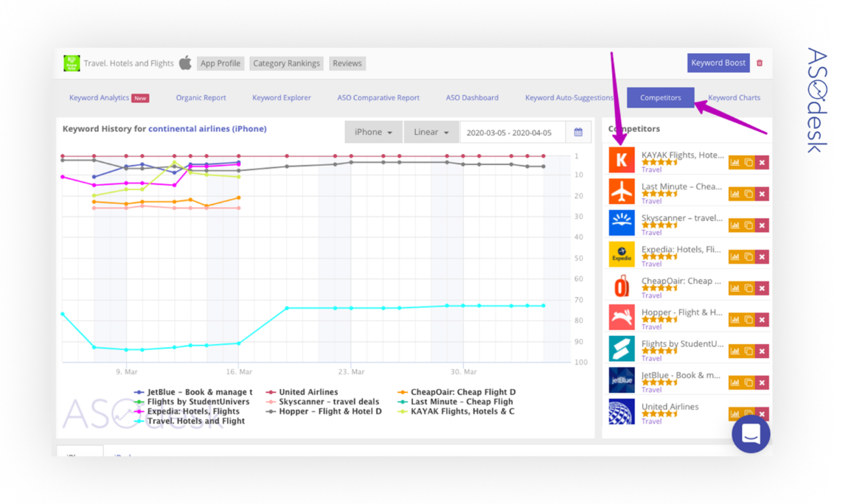This screenshot has height=504, width=865.
Task: Copy the Skyscanner competitor entry
Action: (748, 225)
